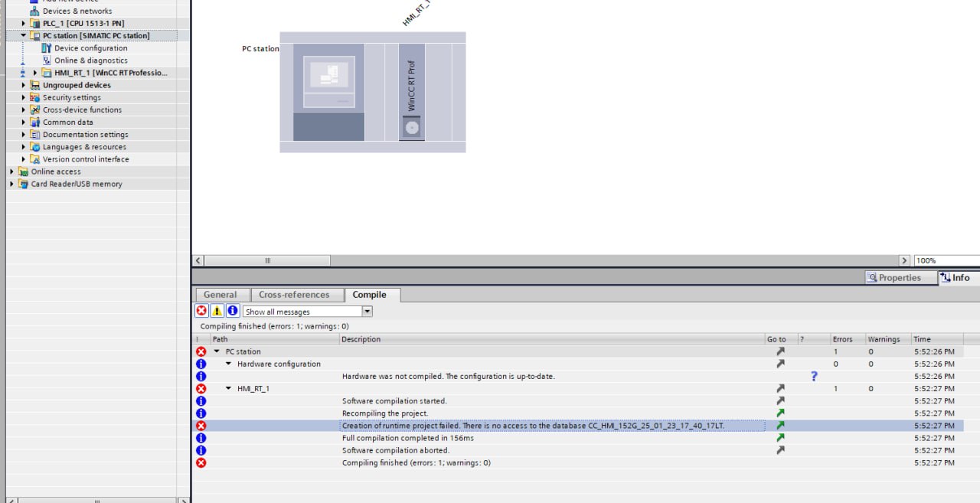
Task: Click the device view scroll right arrow
Action: pyautogui.click(x=905, y=260)
